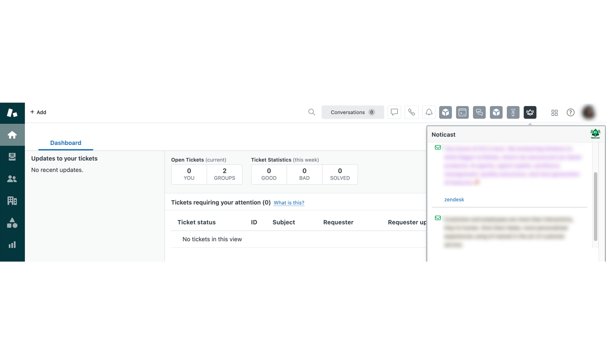Open the Noticast bell app icon
606x364 pixels.
tap(530, 112)
